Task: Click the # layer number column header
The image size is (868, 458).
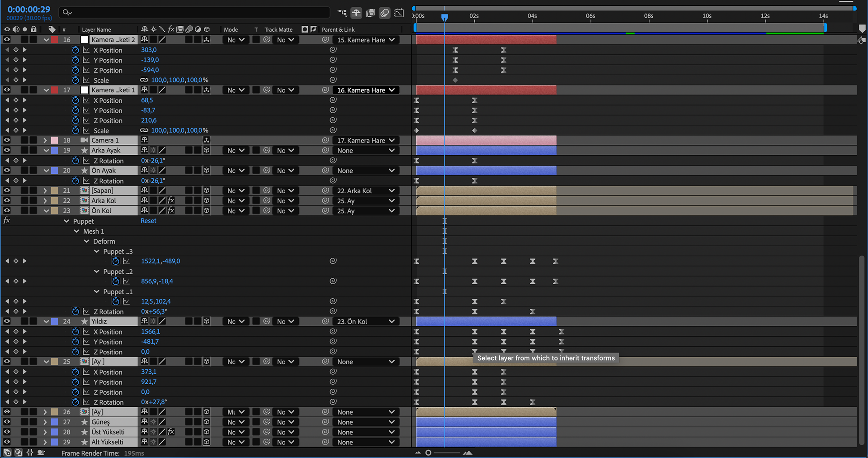Action: pyautogui.click(x=64, y=29)
